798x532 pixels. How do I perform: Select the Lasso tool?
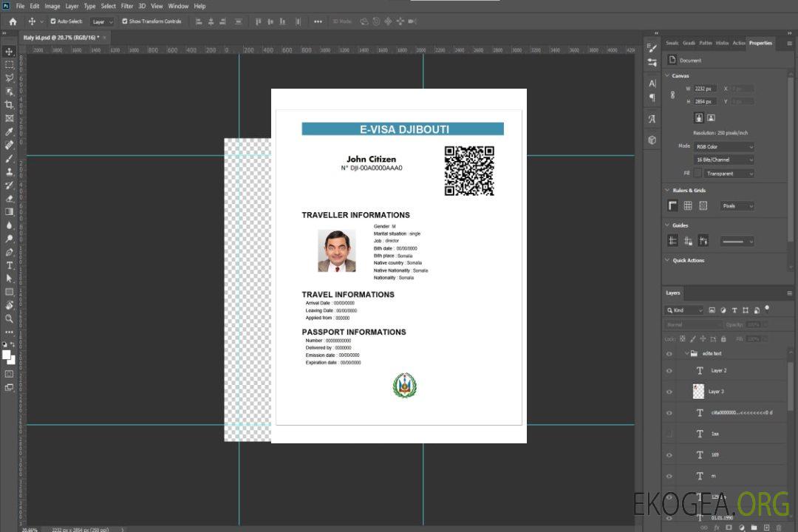[x=9, y=78]
